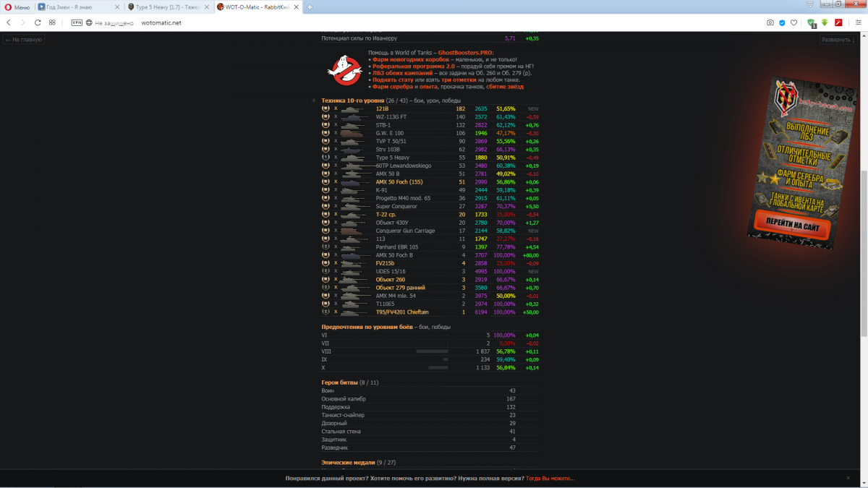
Task: Go forward in browser history
Action: click(x=23, y=22)
